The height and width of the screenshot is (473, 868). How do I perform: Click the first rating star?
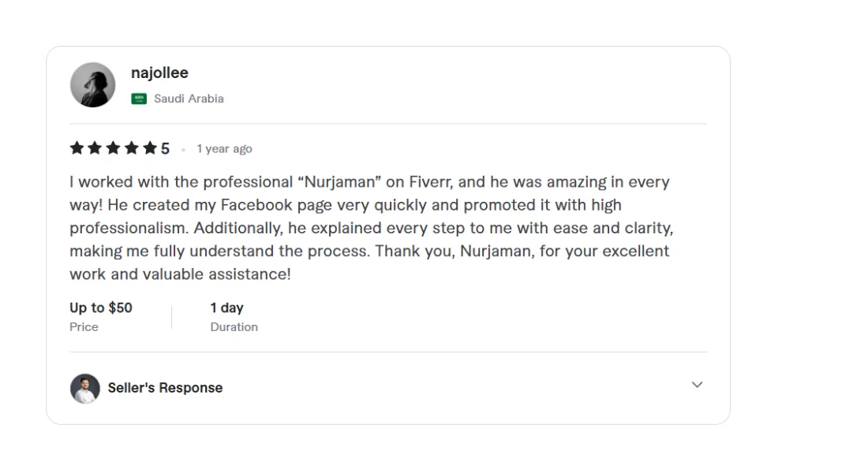pos(77,147)
